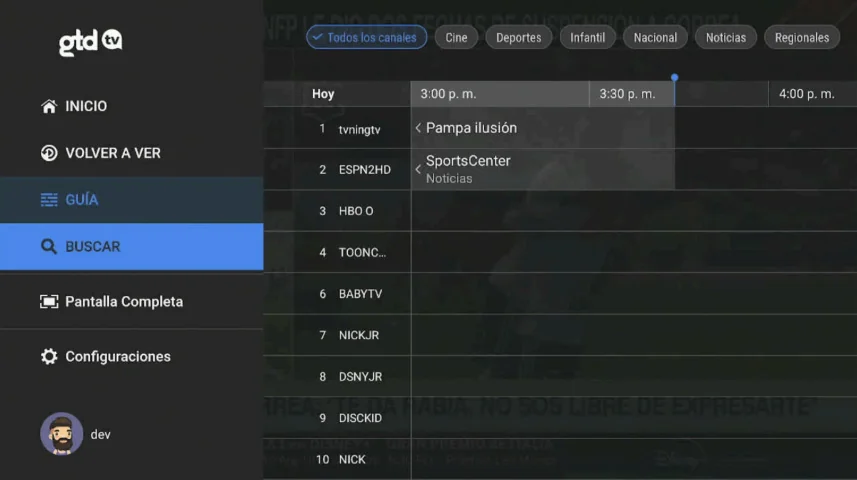The height and width of the screenshot is (480, 857).
Task: Click the dev profile avatar
Action: [62, 434]
